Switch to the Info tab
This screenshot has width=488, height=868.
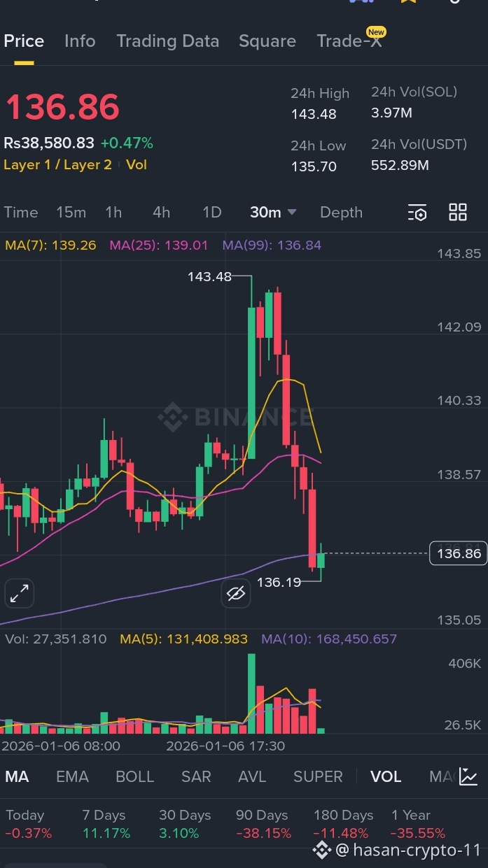click(x=80, y=41)
